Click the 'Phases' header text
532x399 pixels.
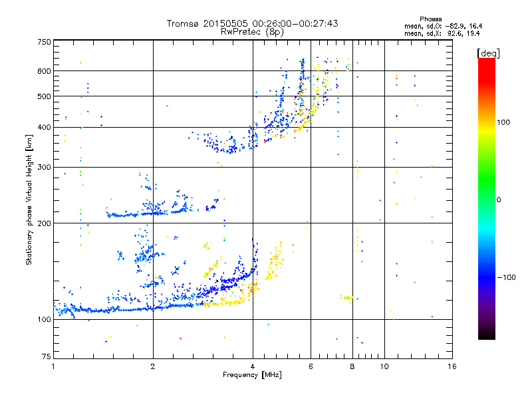[430, 19]
